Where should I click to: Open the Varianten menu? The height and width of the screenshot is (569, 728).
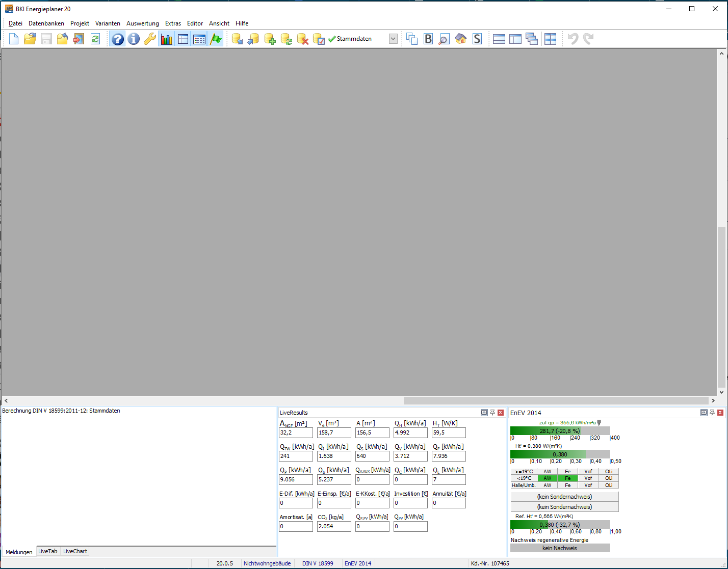(108, 23)
